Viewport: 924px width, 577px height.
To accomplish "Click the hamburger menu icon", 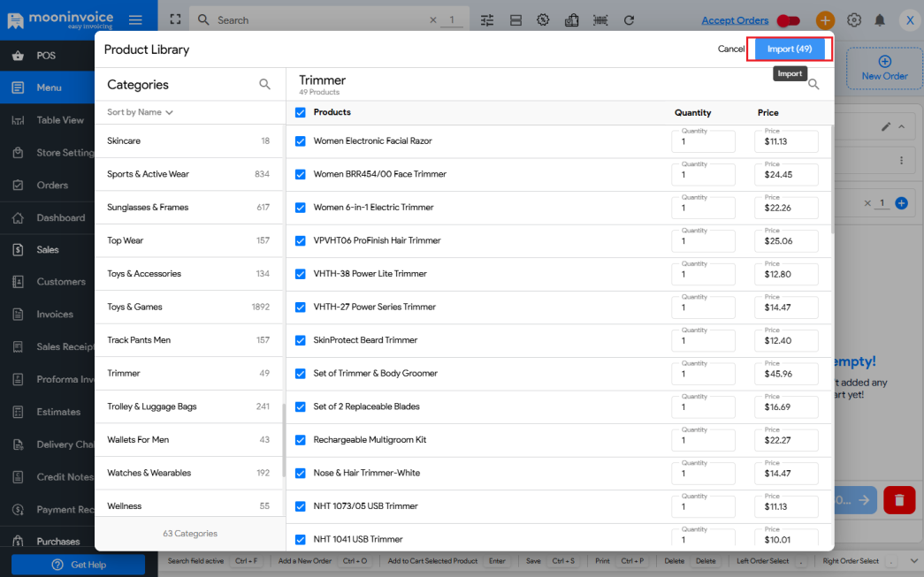I will tap(135, 19).
